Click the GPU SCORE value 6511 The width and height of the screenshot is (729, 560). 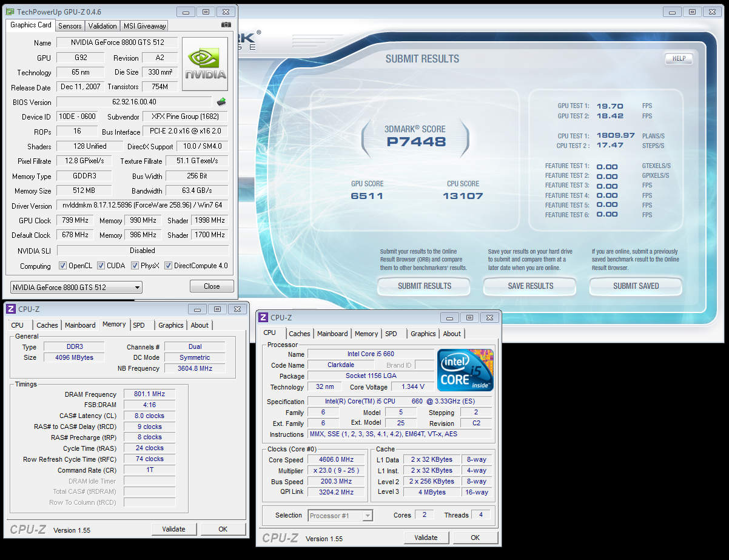tap(367, 196)
